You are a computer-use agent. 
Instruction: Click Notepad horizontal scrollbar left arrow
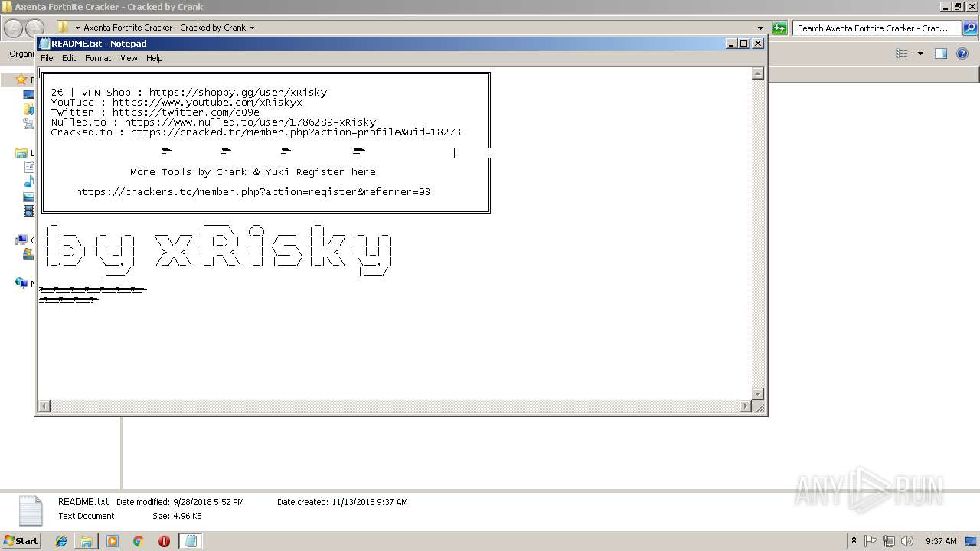[x=44, y=406]
